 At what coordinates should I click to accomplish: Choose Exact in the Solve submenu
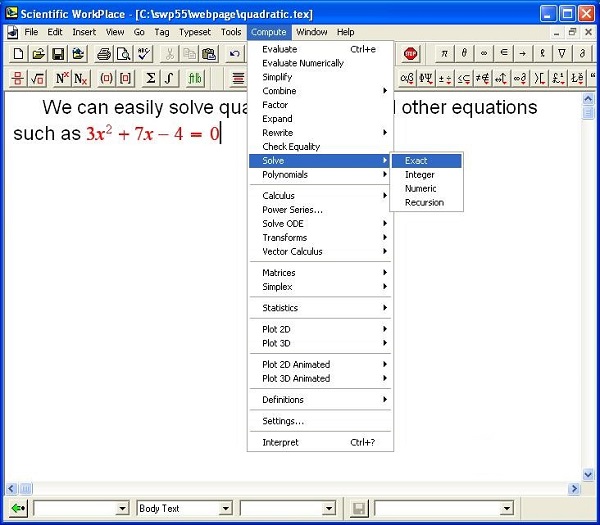coord(427,161)
